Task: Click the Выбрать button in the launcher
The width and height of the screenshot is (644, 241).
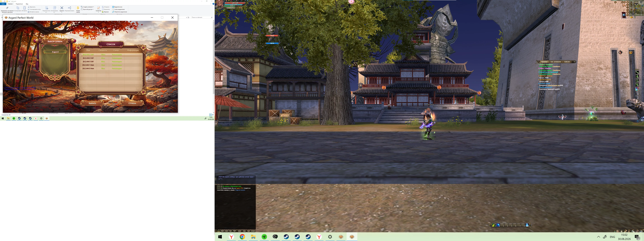Action: point(92,103)
